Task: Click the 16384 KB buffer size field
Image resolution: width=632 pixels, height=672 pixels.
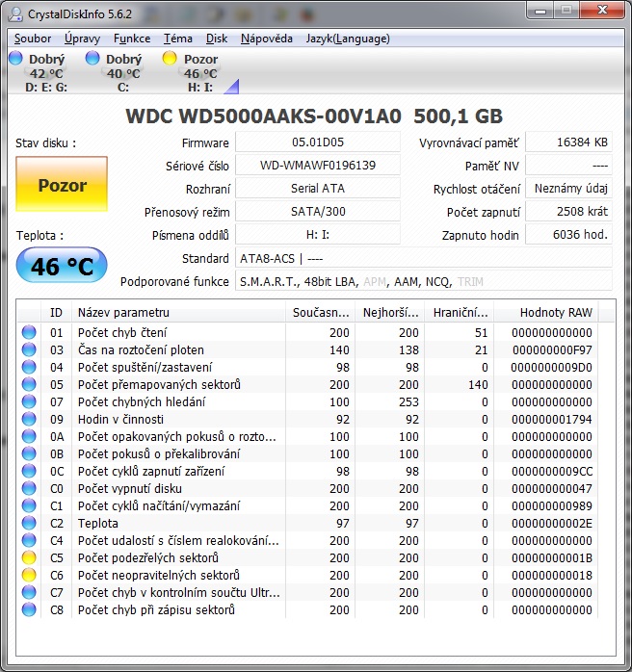Action: [569, 142]
